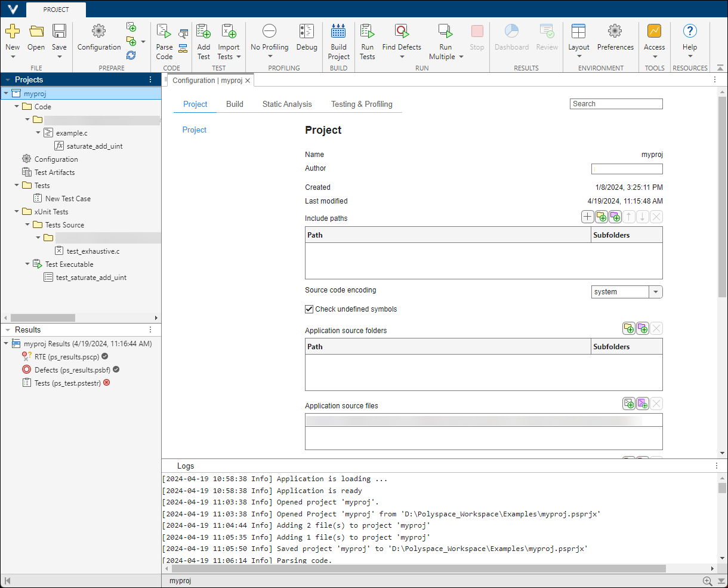The height and width of the screenshot is (588, 728).
Task: Click the Run Tests icon
Action: click(368, 31)
